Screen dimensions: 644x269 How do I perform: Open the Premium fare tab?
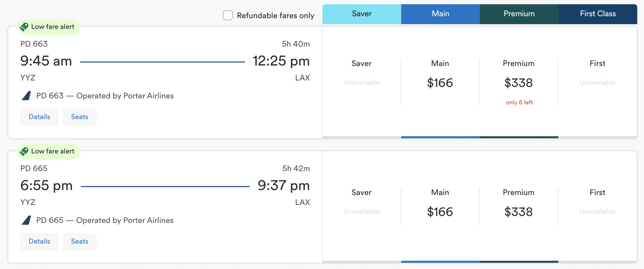coord(519,14)
